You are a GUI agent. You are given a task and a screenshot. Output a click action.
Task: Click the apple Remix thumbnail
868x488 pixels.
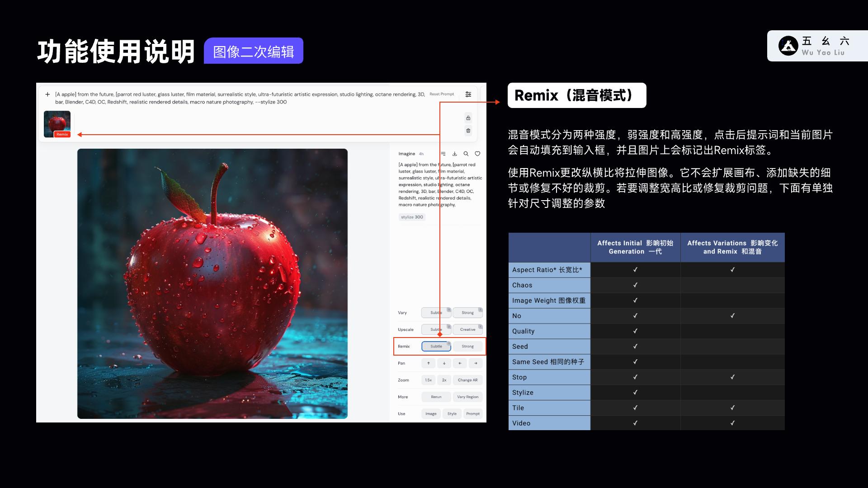pyautogui.click(x=57, y=124)
